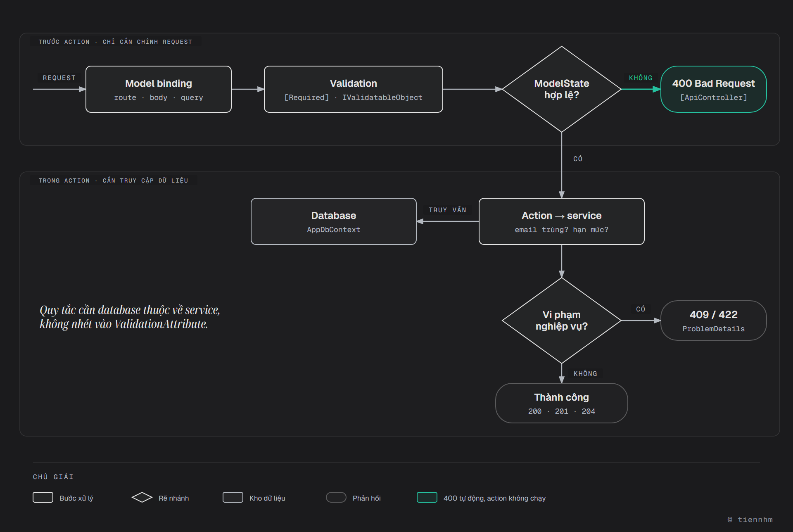Click the 'Bước xử lý' legend label text
The image size is (793, 532).
tap(76, 498)
